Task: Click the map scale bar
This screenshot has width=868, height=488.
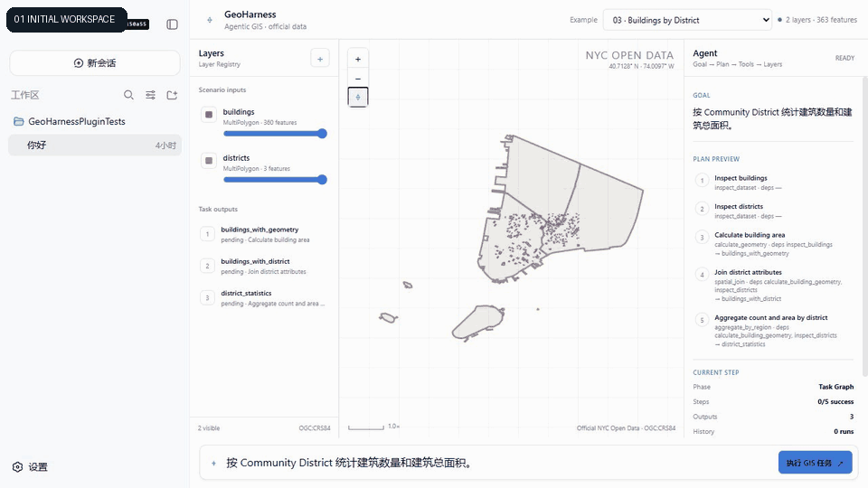Action: pyautogui.click(x=366, y=427)
